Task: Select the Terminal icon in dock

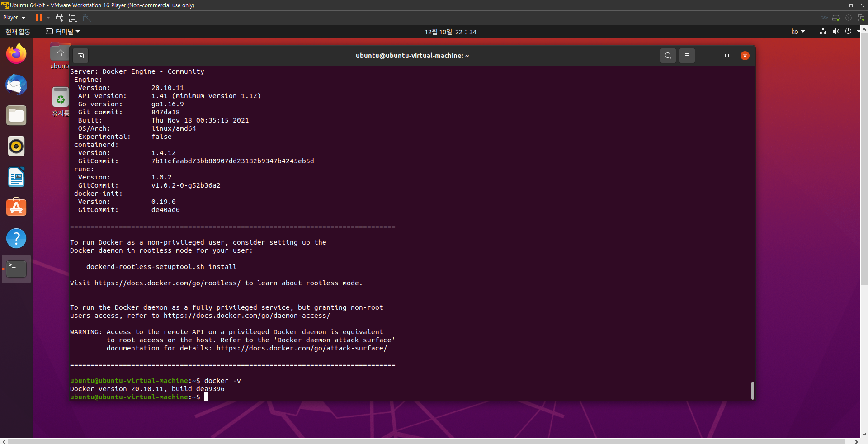Action: (x=16, y=269)
